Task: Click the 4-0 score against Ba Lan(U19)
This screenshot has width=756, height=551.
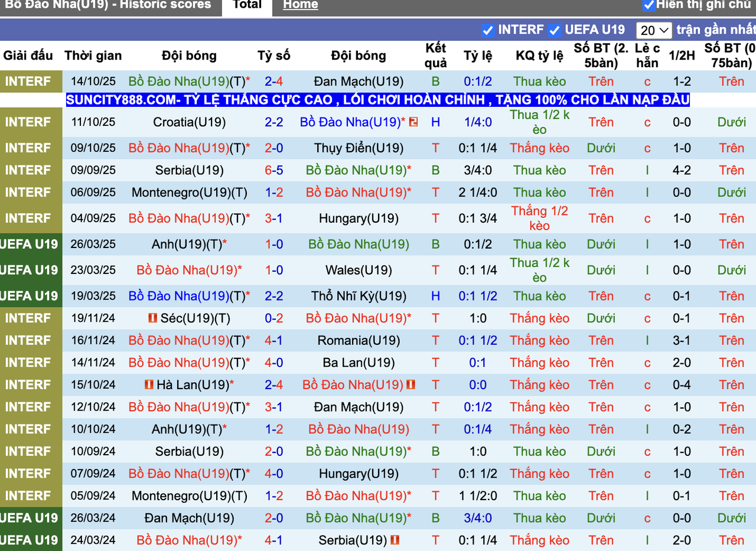Action: pyautogui.click(x=274, y=363)
